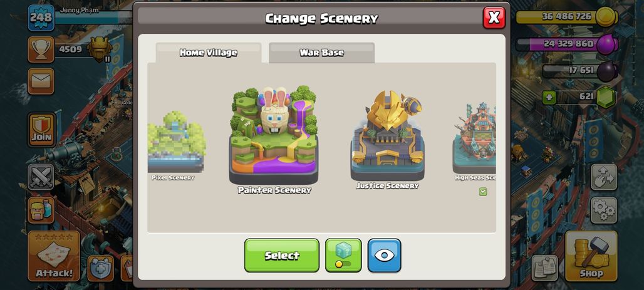Click the gold resource storage bar
This screenshot has height=290, width=644.
point(567,17)
